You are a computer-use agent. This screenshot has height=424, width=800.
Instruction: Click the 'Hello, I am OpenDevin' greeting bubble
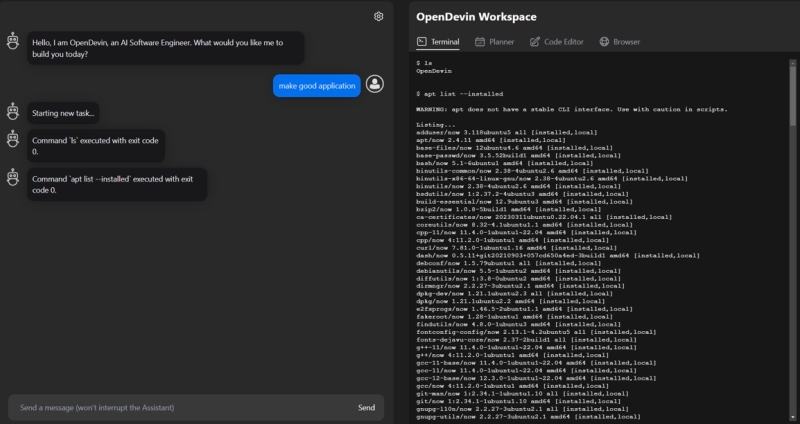tap(166, 48)
